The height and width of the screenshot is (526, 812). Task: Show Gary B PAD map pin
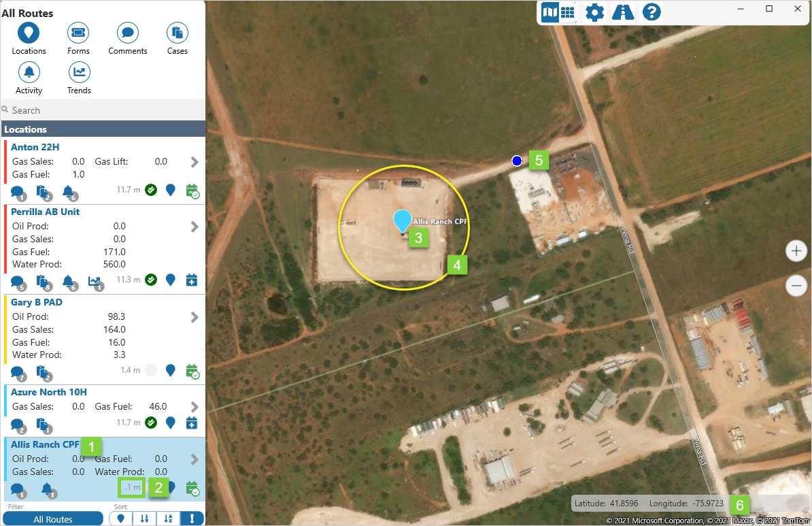(x=171, y=371)
